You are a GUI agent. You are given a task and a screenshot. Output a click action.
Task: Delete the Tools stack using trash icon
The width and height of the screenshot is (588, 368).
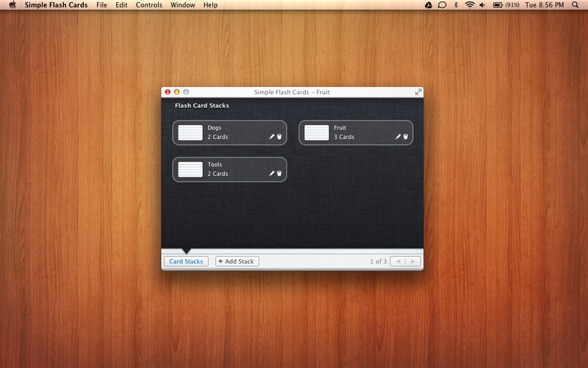click(x=279, y=174)
